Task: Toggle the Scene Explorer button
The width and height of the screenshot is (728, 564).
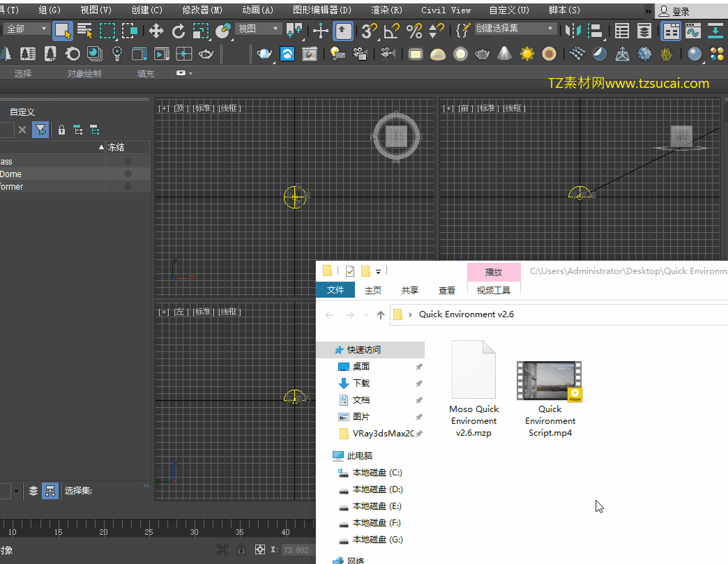Action: 622,31
